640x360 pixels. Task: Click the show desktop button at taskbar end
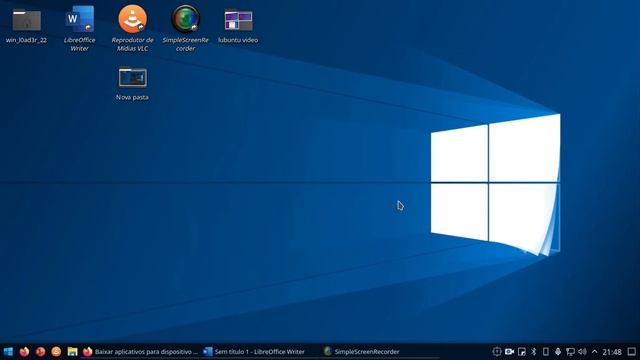(632, 351)
